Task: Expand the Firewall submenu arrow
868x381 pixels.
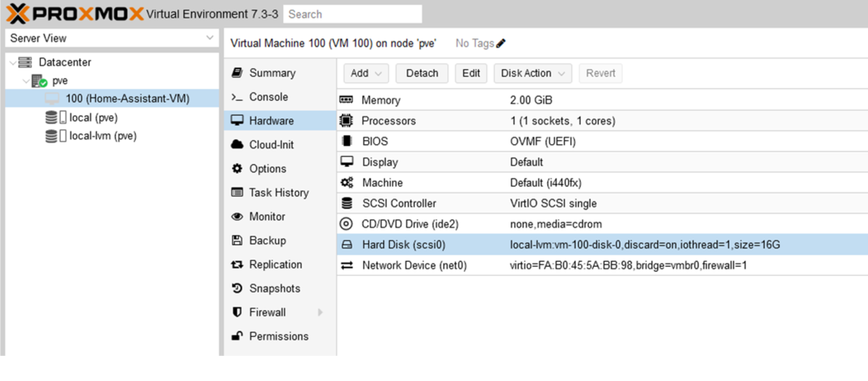Action: [320, 313]
